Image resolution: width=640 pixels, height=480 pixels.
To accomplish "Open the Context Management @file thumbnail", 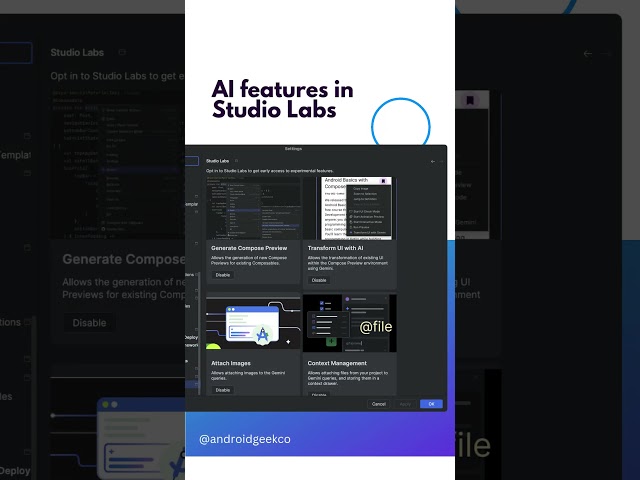I will point(350,322).
